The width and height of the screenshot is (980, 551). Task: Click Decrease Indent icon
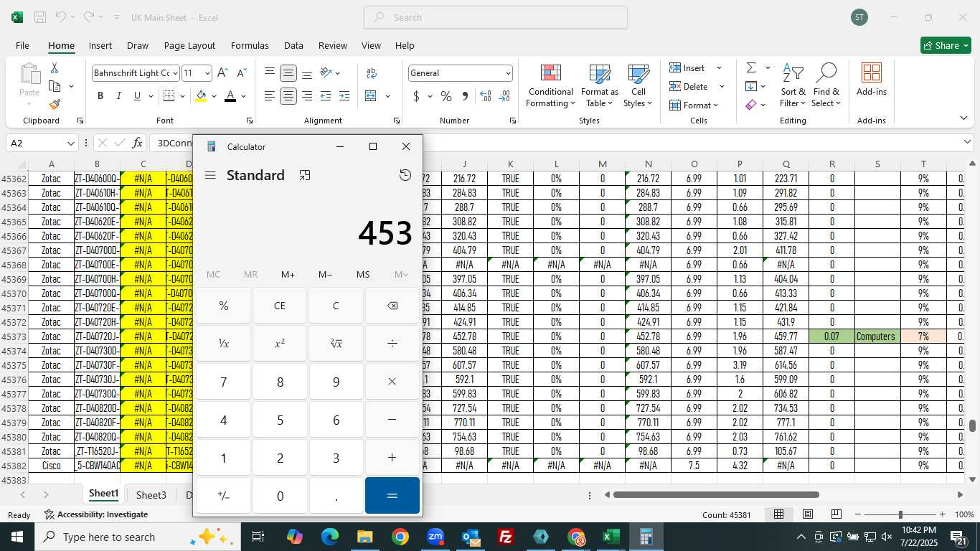326,96
